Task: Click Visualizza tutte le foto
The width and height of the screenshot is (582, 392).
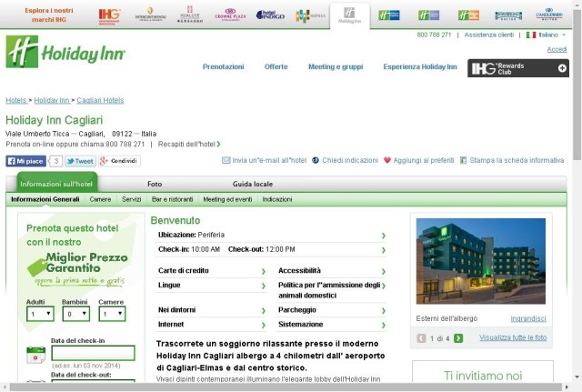Action: pos(513,337)
